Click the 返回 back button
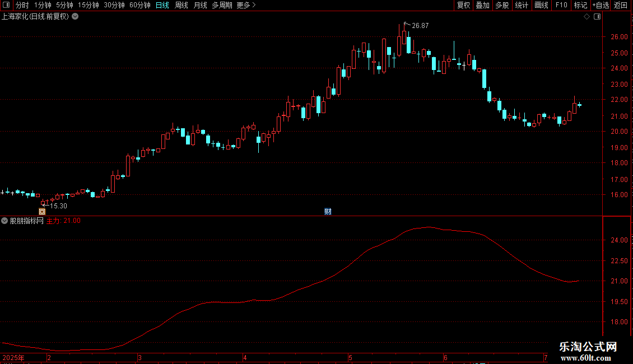 tap(621, 5)
